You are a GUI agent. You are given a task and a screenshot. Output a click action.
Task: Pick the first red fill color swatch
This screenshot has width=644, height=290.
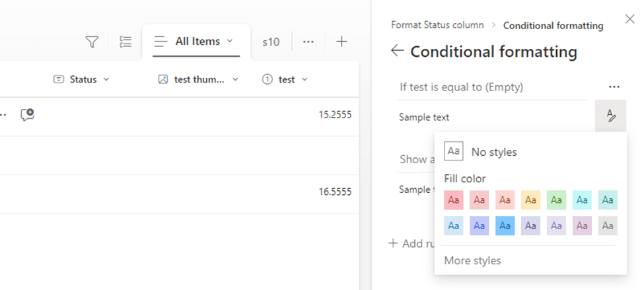pyautogui.click(x=454, y=200)
